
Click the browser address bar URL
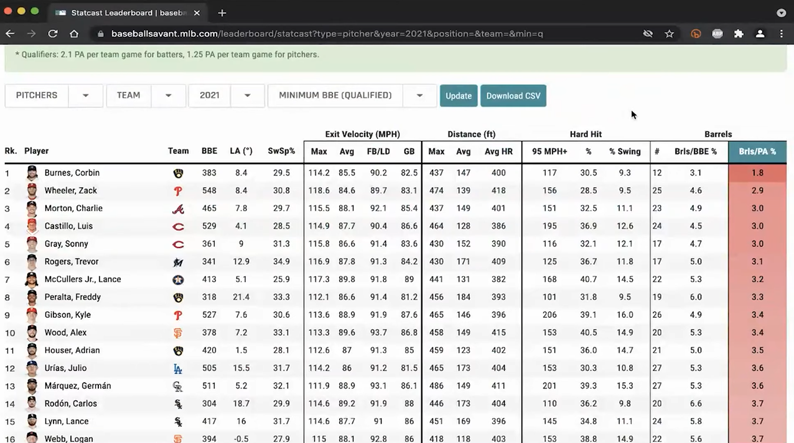coord(327,34)
